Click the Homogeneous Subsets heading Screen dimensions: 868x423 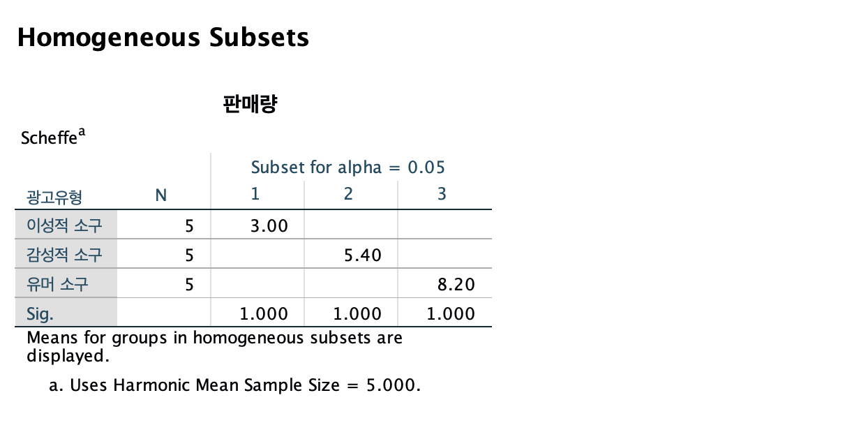[163, 36]
